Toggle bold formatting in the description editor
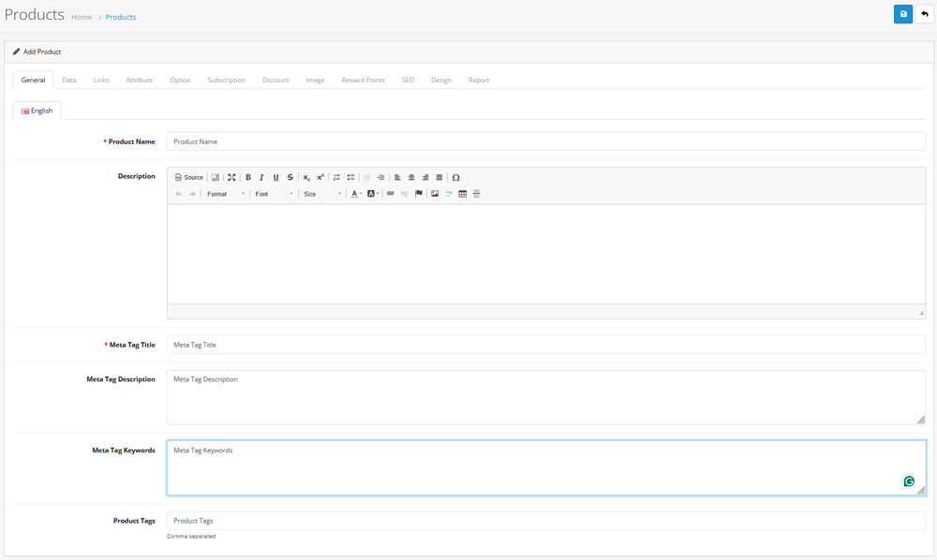This screenshot has height=560, width=937. [247, 177]
